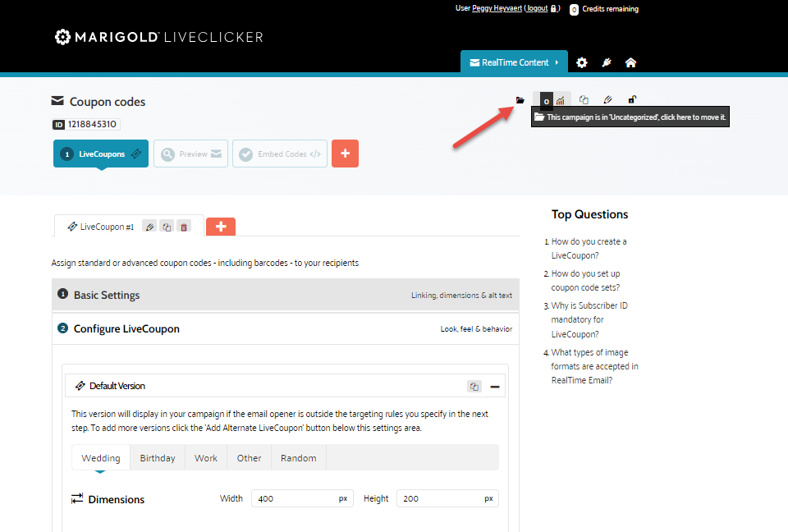Delete LiveCoupon #1 with trash icon
Viewport: 788px width, 532px height.
[184, 227]
